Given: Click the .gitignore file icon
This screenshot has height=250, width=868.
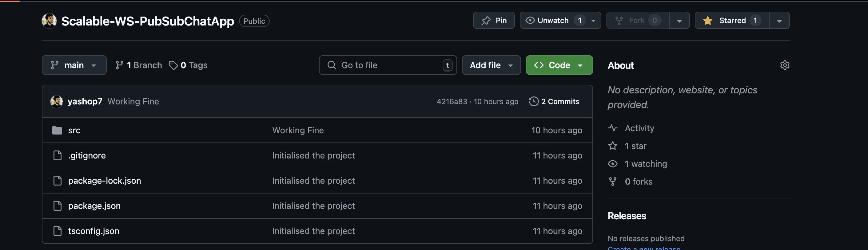Looking at the screenshot, I should [x=58, y=155].
